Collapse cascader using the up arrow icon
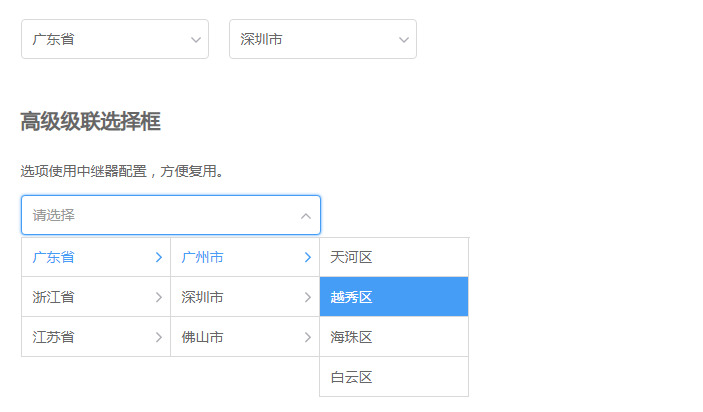The image size is (703, 412). [x=306, y=216]
